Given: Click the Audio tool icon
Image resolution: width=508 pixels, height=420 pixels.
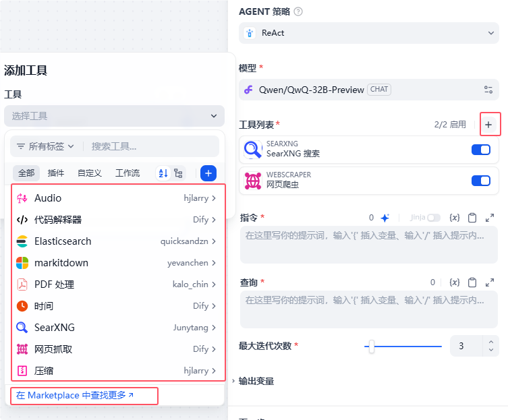Looking at the screenshot, I should point(22,198).
